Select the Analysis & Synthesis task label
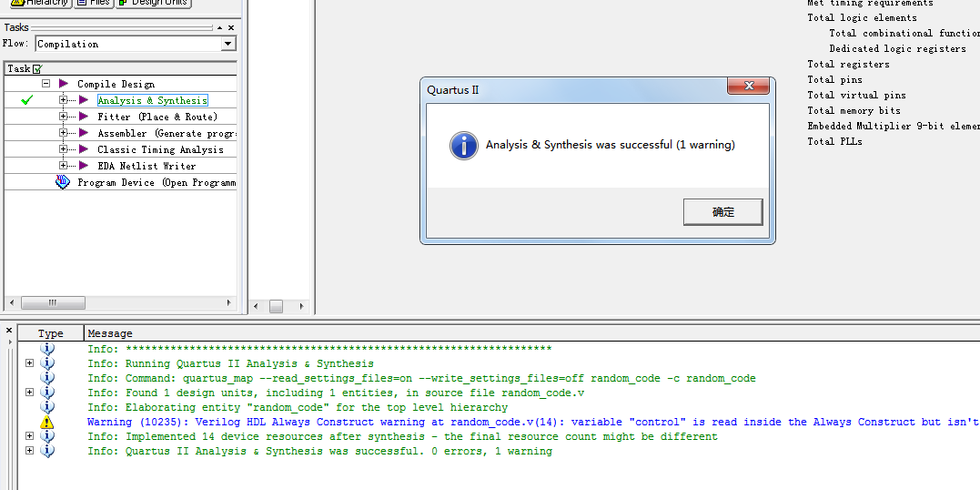 [153, 100]
